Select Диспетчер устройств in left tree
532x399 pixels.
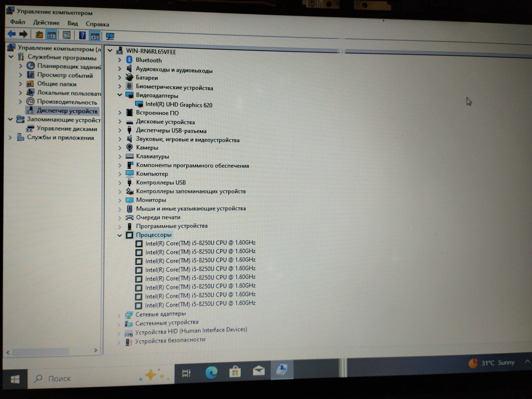[x=67, y=111]
